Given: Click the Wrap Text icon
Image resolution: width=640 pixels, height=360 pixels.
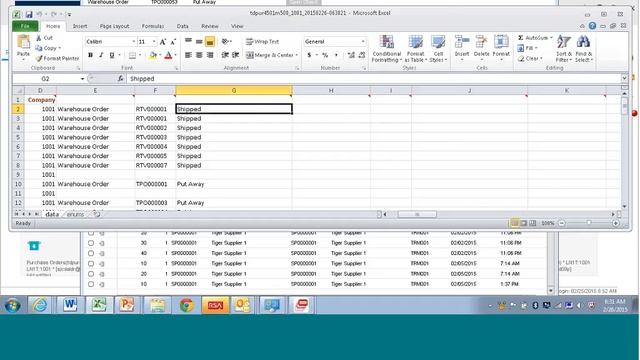Looking at the screenshot, I should tap(249, 42).
